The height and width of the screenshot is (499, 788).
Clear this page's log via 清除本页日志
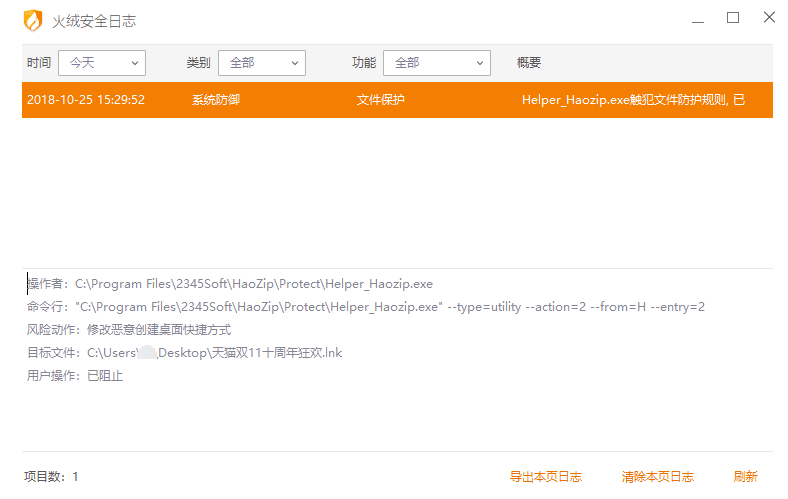657,477
